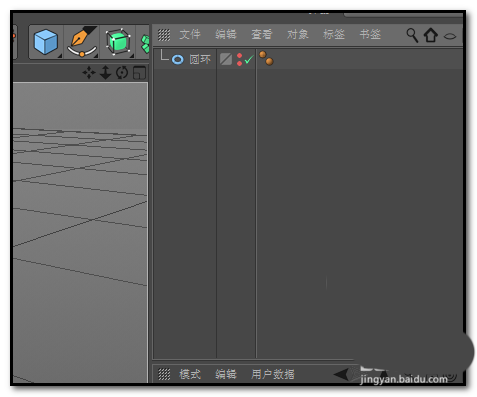
Task: Select the 圆环 object name
Action: [200, 60]
